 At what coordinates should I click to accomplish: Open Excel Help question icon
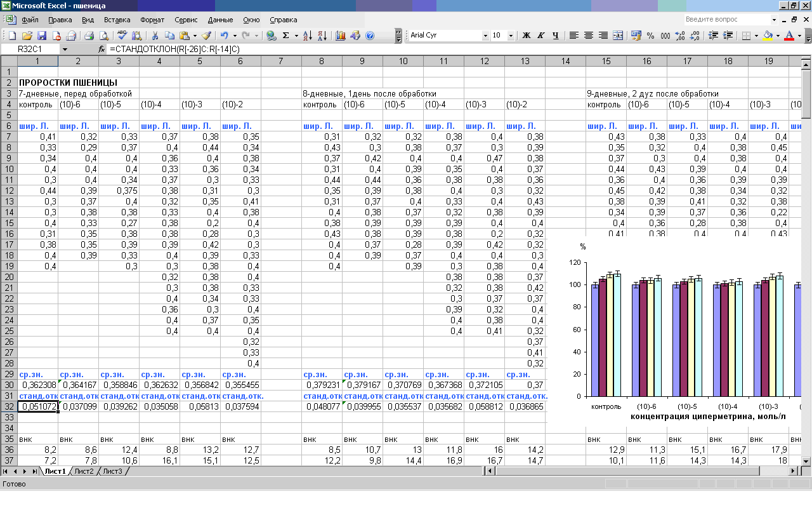[x=370, y=36]
